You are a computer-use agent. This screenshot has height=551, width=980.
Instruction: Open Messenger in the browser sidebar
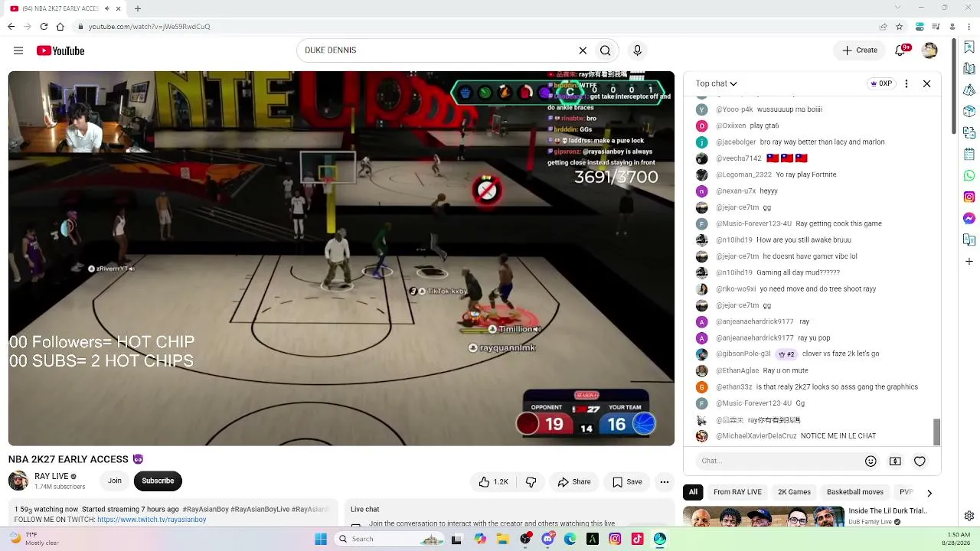[x=969, y=218]
